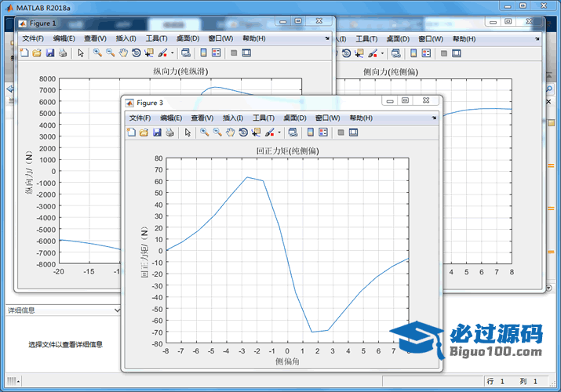
Task: Click Save Figure icon in Figure 3 toolbar
Action: (156, 132)
